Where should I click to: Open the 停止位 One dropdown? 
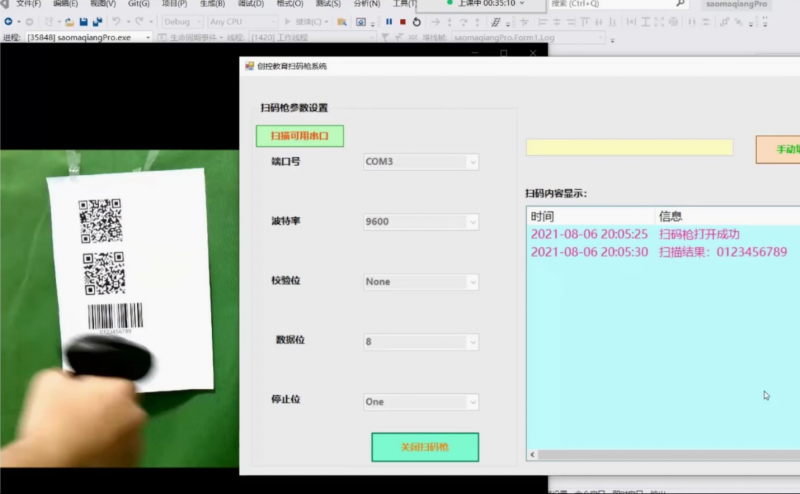[x=473, y=403]
